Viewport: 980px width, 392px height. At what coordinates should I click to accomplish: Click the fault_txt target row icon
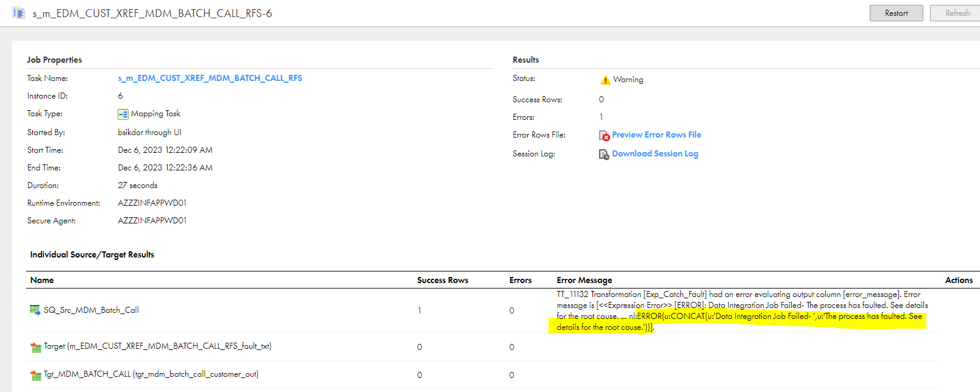pyautogui.click(x=35, y=346)
